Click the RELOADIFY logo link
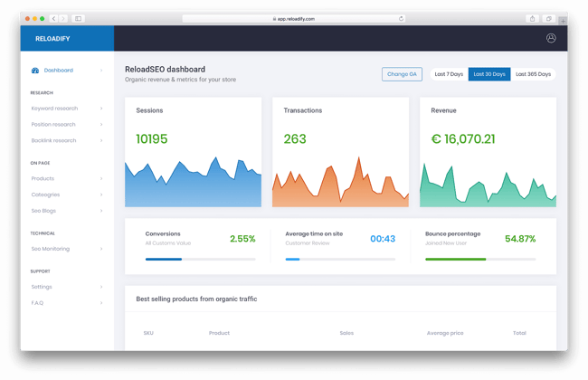The height and width of the screenshot is (380, 588). tap(52, 39)
